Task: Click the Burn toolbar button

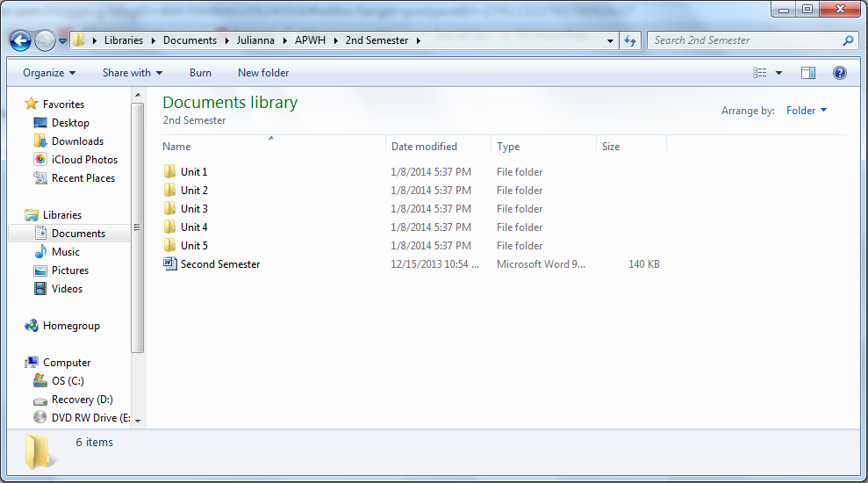Action: pyautogui.click(x=200, y=73)
